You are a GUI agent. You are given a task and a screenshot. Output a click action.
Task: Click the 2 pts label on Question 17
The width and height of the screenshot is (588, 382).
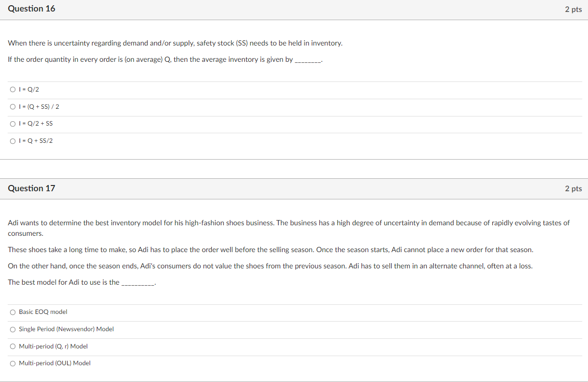click(x=573, y=188)
